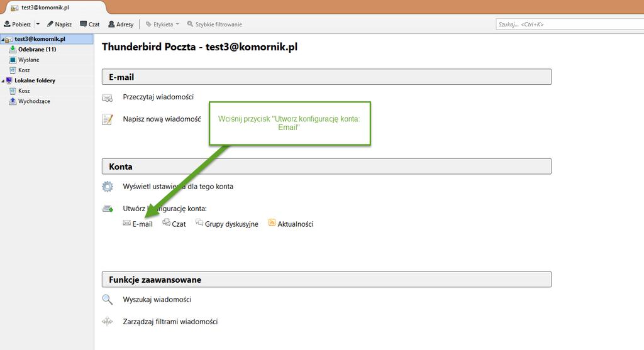Click Zarządzaj filtrami wiadomości link
This screenshot has height=350, width=644.
[x=170, y=322]
